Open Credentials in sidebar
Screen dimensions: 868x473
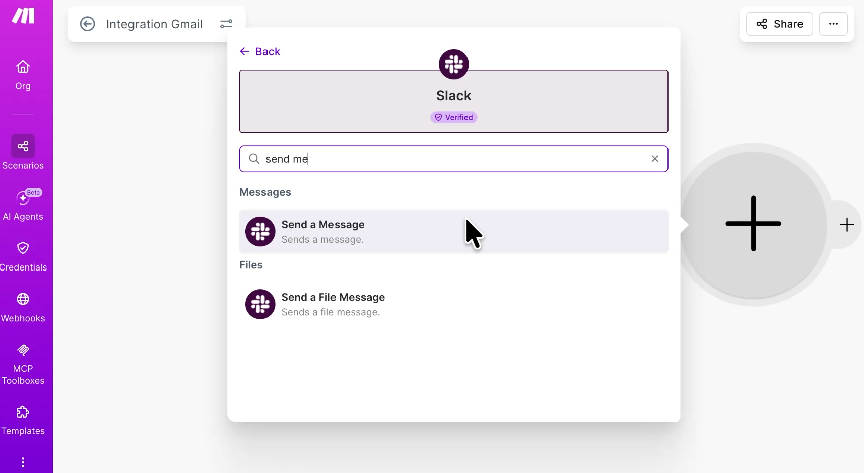[x=23, y=257]
